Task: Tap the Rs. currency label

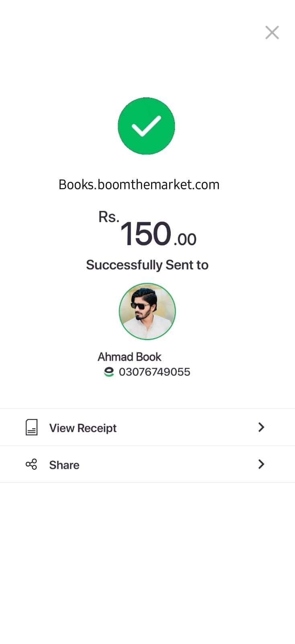Action: [x=109, y=217]
